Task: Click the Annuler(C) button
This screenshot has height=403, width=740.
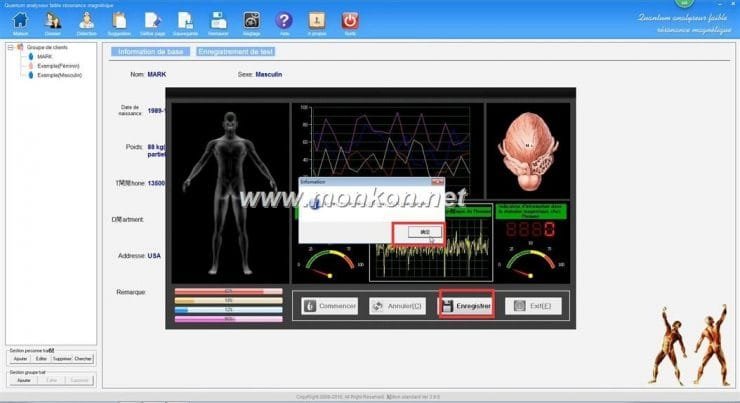Action: [x=397, y=306]
